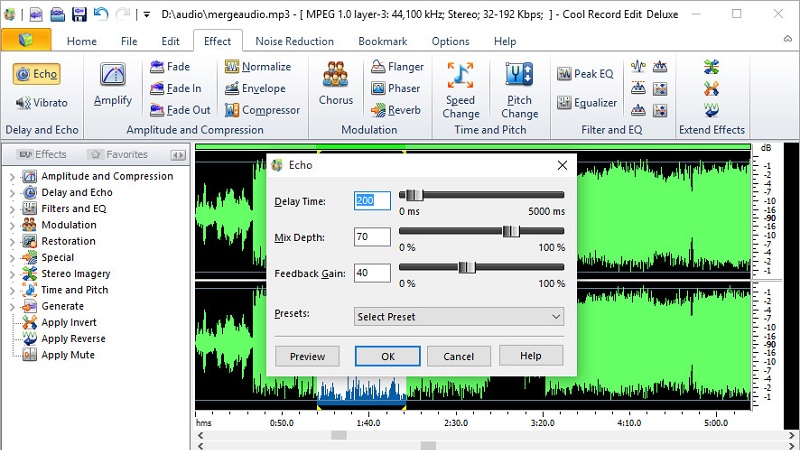The width and height of the screenshot is (800, 450).
Task: Open the Pitch Change tool
Action: (x=519, y=90)
